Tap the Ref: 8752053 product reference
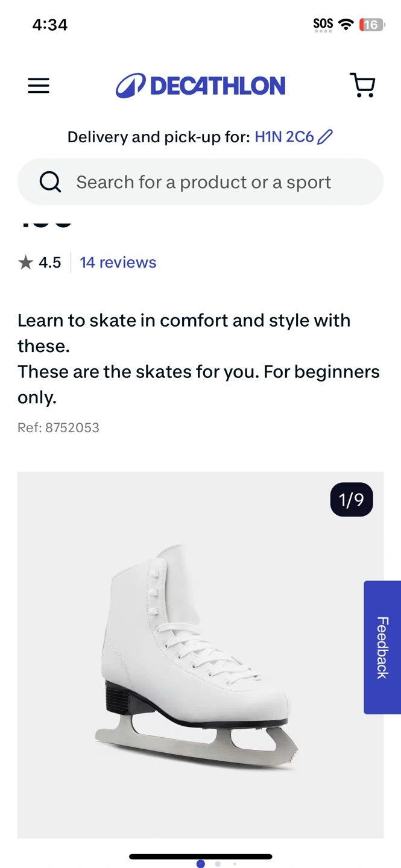Viewport: 401px width, 868px height. tap(58, 428)
